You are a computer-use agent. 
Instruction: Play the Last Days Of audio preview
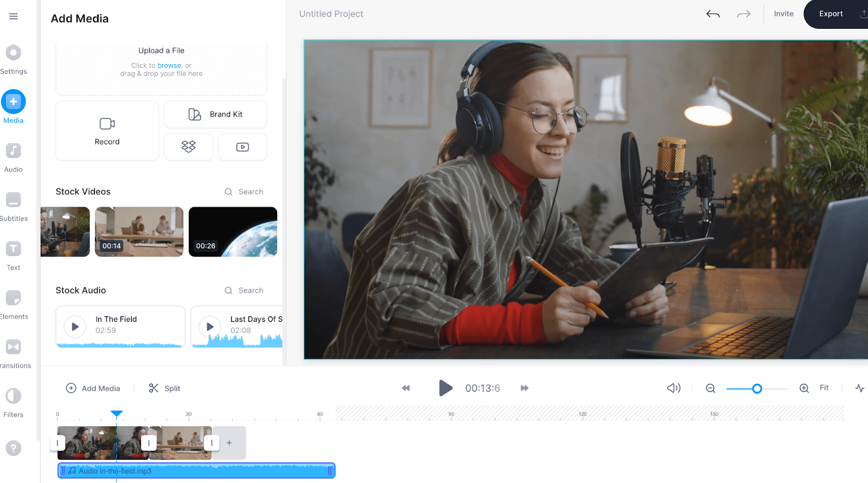pos(209,327)
